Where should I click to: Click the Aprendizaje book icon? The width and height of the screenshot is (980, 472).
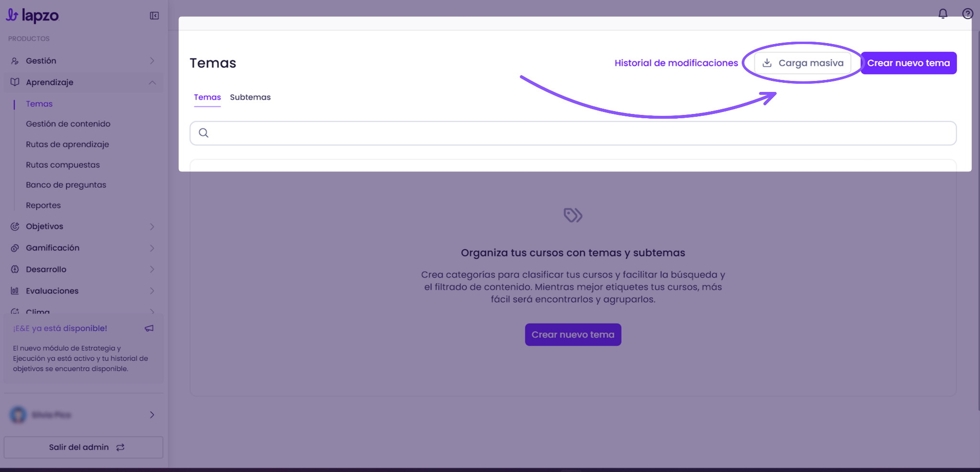pos(15,82)
